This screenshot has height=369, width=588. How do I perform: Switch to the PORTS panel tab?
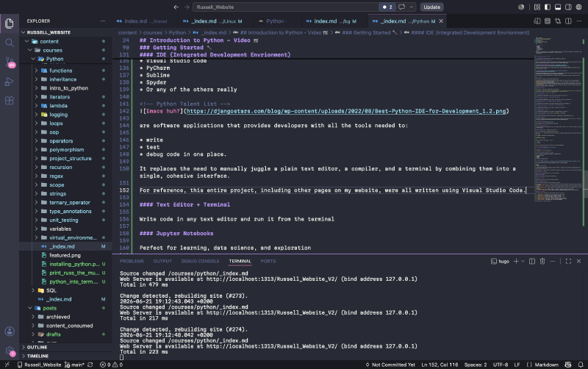[x=268, y=262]
